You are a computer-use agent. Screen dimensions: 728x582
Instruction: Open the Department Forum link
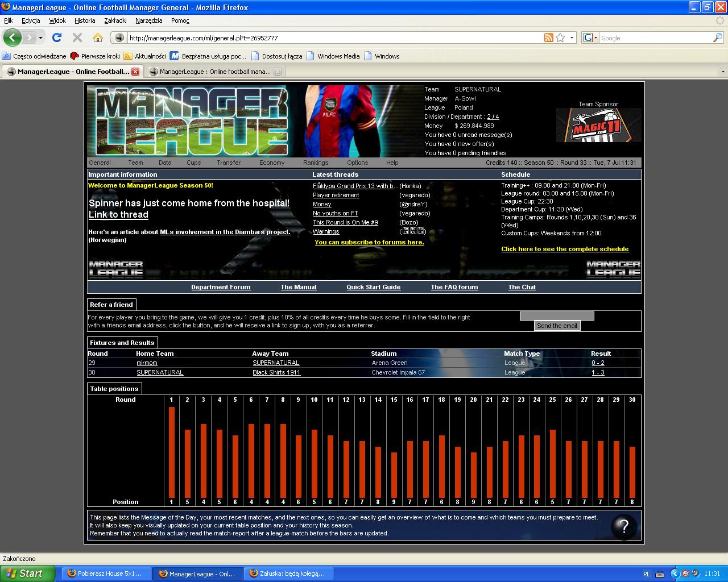coord(221,287)
